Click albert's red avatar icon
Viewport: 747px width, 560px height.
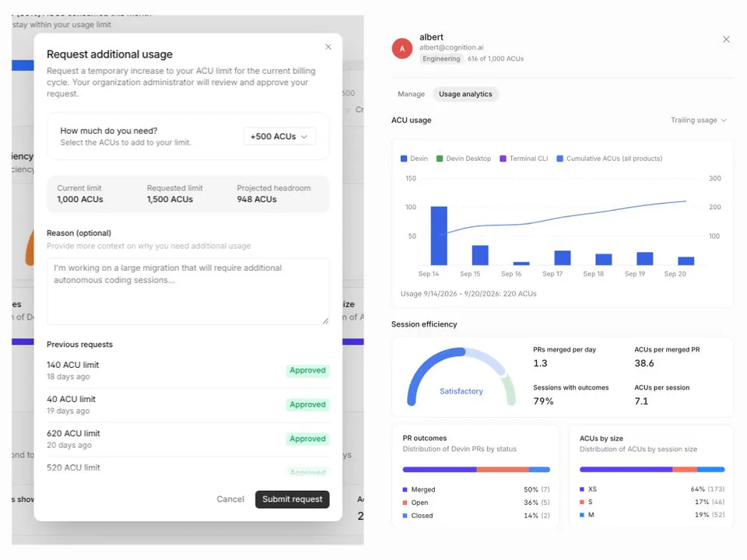coord(402,48)
